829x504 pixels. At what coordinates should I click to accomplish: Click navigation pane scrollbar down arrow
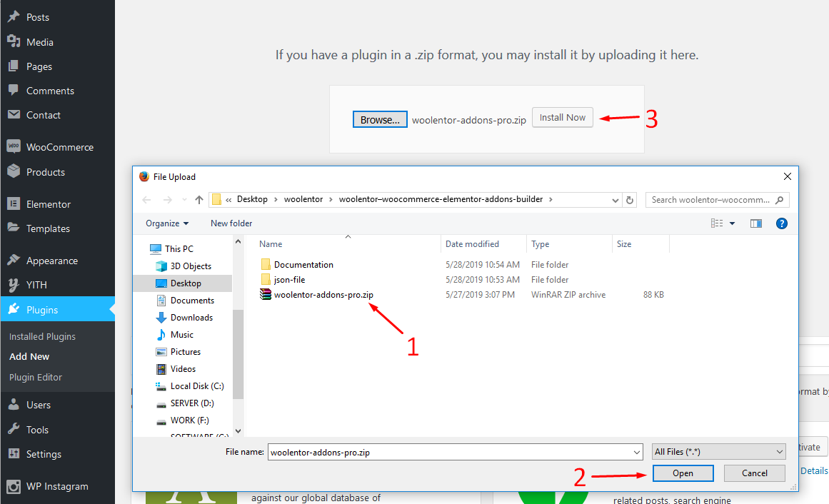(238, 431)
